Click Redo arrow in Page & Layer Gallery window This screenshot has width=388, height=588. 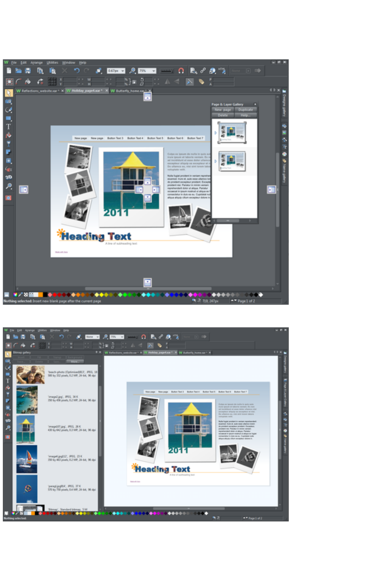pyautogui.click(x=86, y=71)
